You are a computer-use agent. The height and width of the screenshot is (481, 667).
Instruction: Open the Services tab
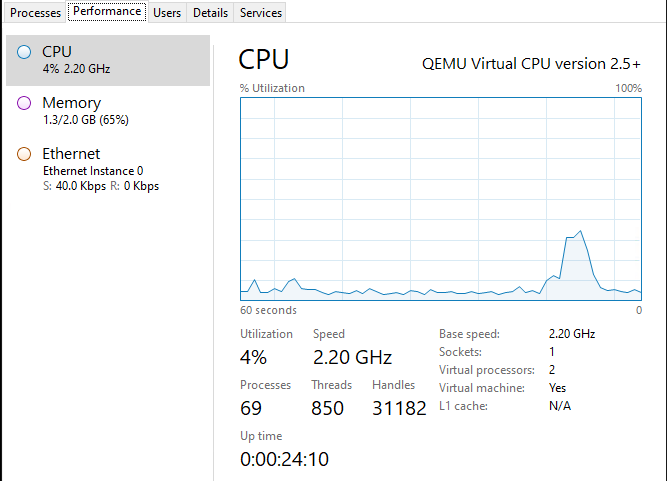261,13
